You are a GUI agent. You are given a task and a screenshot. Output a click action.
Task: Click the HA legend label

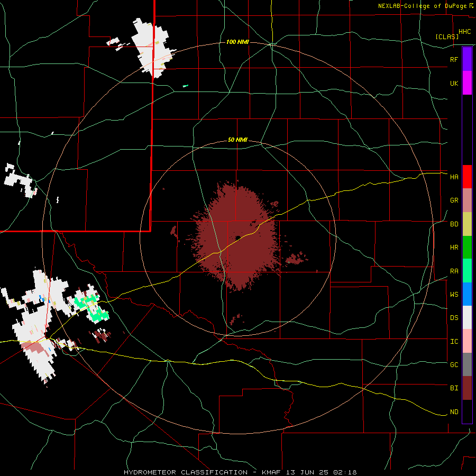point(454,177)
